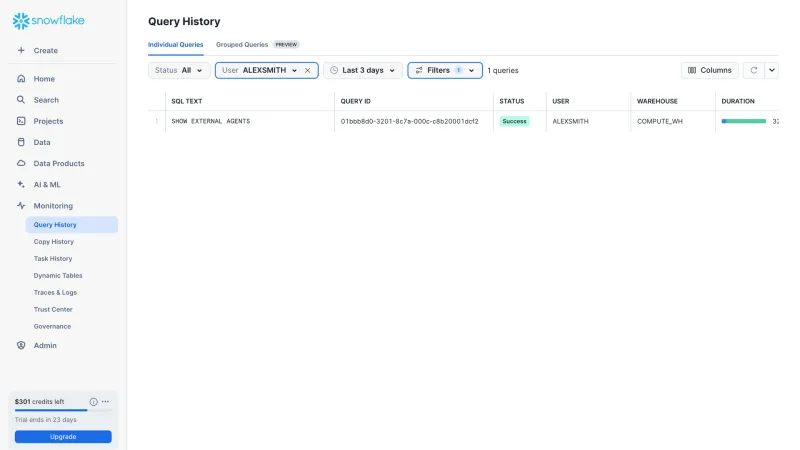
Task: Click the SHOW EXTERNAL AGENTS query text
Action: (x=211, y=121)
